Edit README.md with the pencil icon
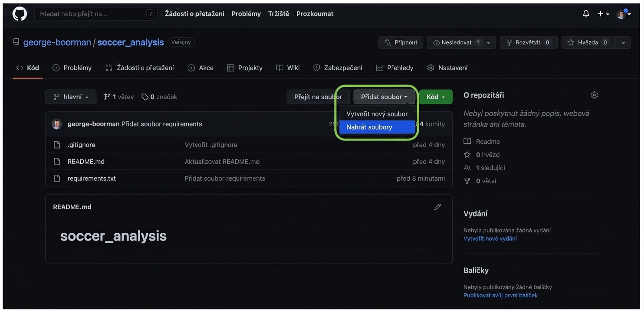This screenshot has height=312, width=644. tap(437, 207)
